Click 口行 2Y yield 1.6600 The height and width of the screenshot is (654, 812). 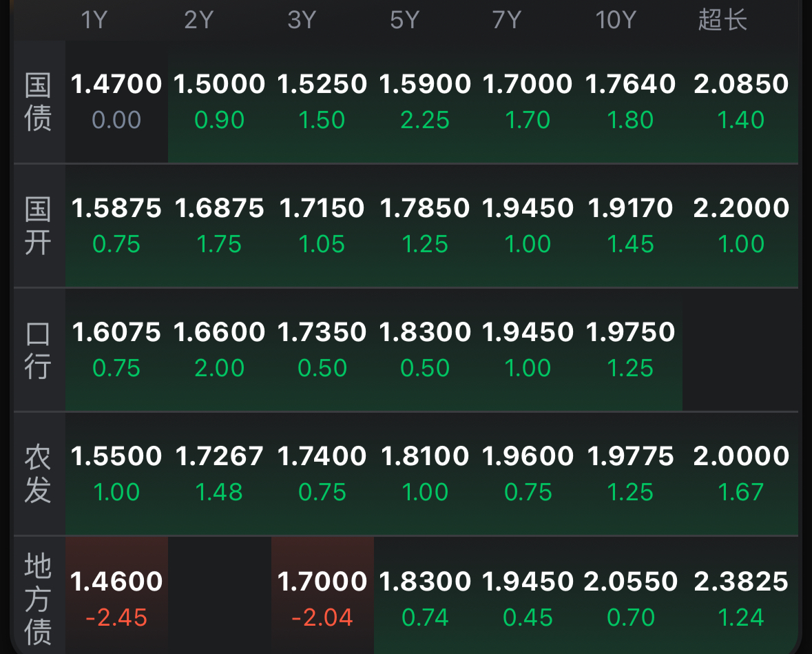(220, 350)
